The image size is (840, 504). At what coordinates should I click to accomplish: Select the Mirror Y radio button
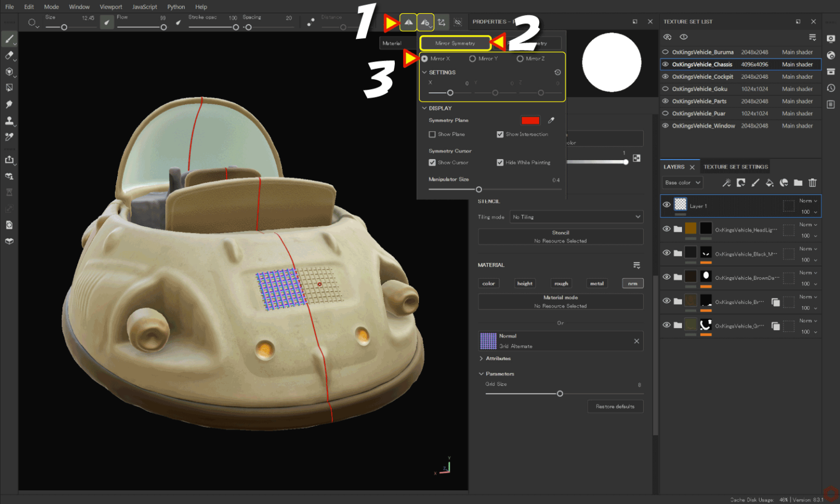(472, 58)
